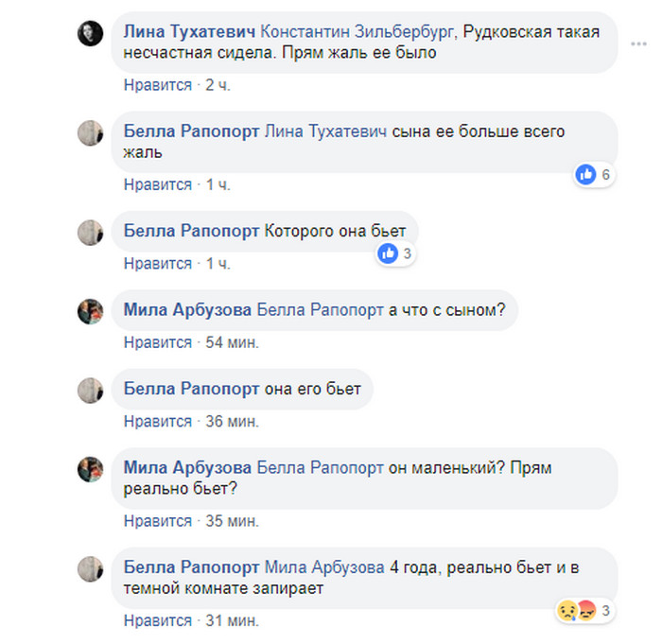
Task: Click Мила Арбузова's avatar on 'он маленький?' comment
Action: tap(90, 469)
